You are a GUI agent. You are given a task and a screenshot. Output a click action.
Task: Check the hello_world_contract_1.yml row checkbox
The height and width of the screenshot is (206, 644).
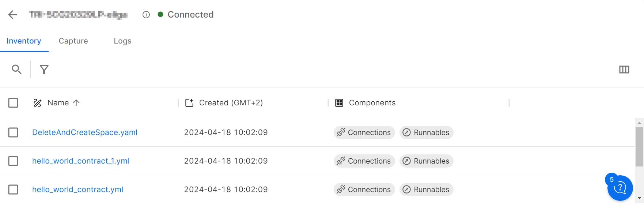[13, 161]
